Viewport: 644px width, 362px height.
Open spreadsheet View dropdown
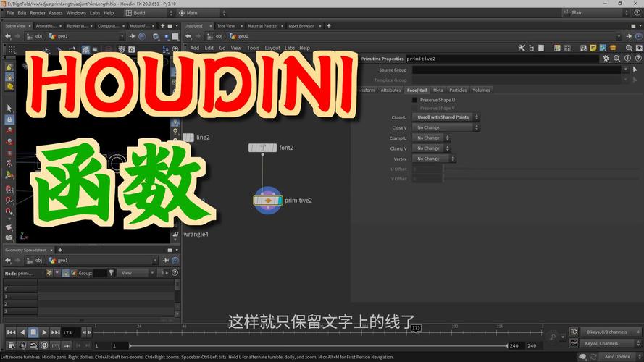(136, 273)
